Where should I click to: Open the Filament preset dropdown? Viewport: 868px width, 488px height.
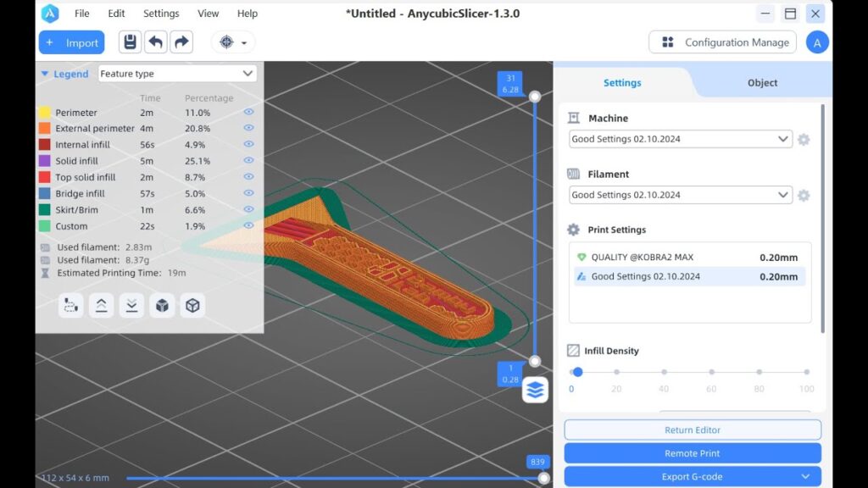[x=681, y=195]
